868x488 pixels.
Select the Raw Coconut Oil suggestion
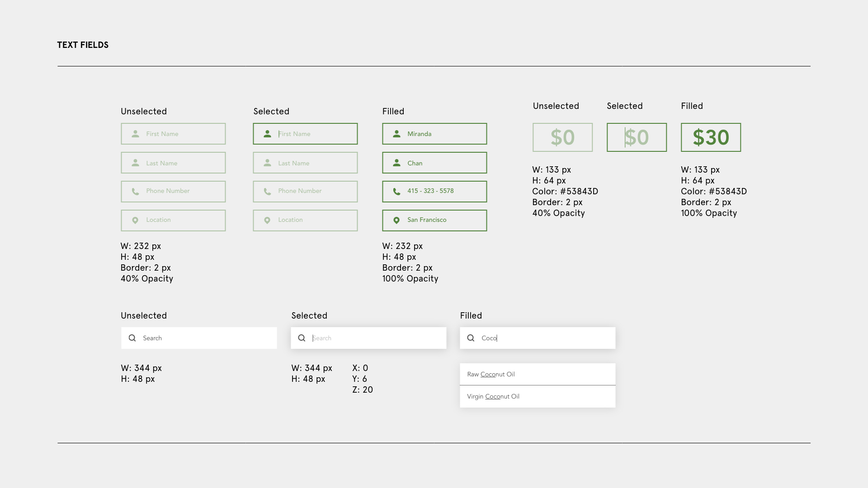tap(537, 374)
